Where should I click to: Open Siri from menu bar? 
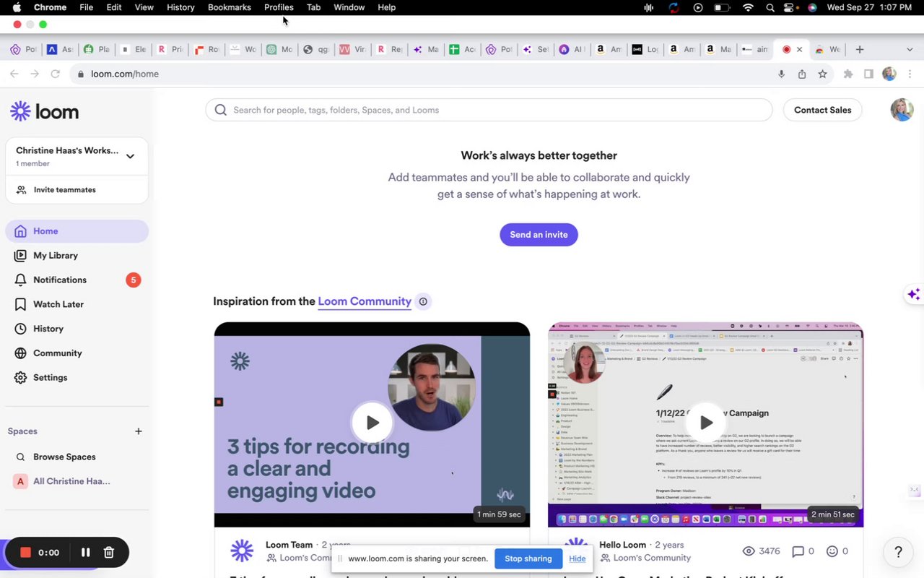click(812, 7)
